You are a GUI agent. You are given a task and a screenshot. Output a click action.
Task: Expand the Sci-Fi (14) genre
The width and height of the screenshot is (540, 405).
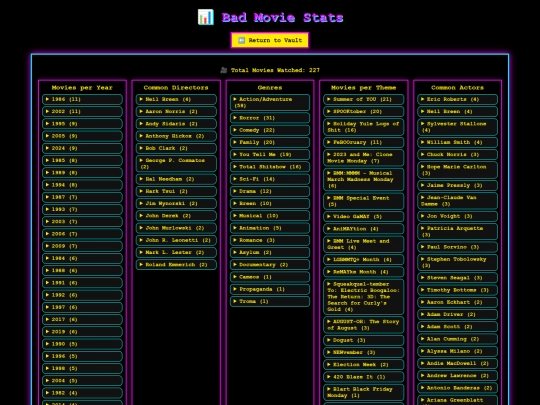pyautogui.click(x=270, y=179)
